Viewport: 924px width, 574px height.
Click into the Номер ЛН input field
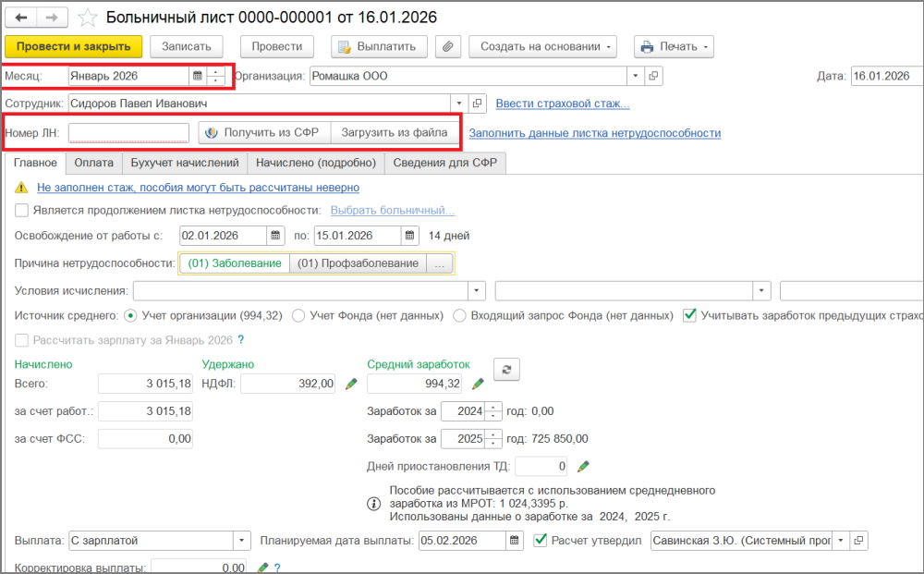(x=128, y=133)
